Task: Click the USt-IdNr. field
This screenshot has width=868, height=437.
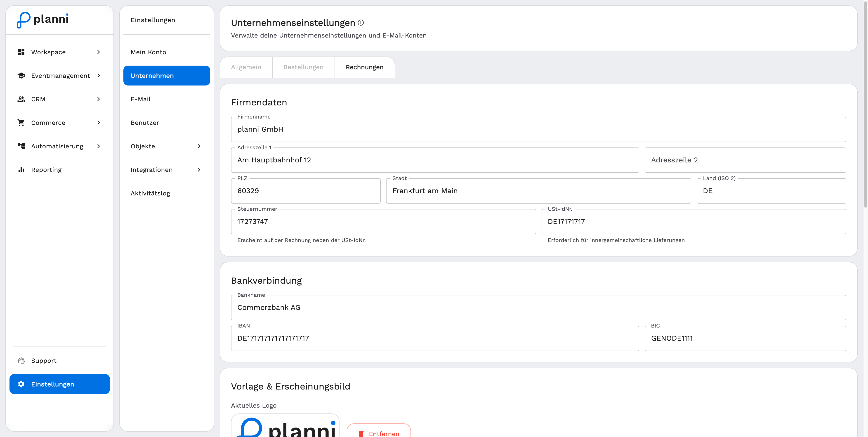Action: coord(694,221)
